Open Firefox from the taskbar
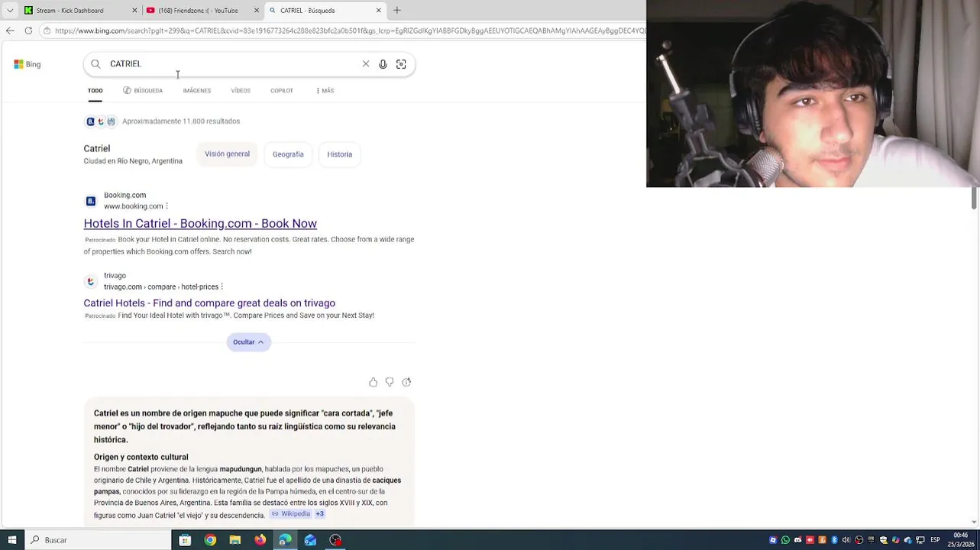This screenshot has width=980, height=550. click(260, 540)
